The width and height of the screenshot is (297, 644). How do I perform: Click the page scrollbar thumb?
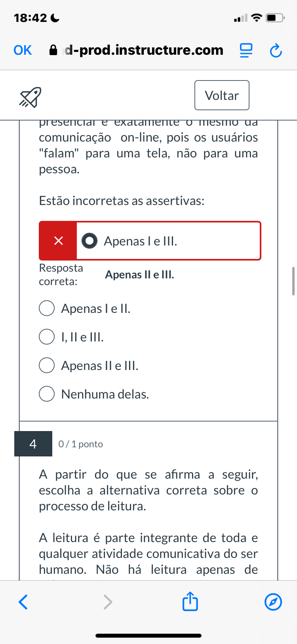pyautogui.click(x=293, y=281)
